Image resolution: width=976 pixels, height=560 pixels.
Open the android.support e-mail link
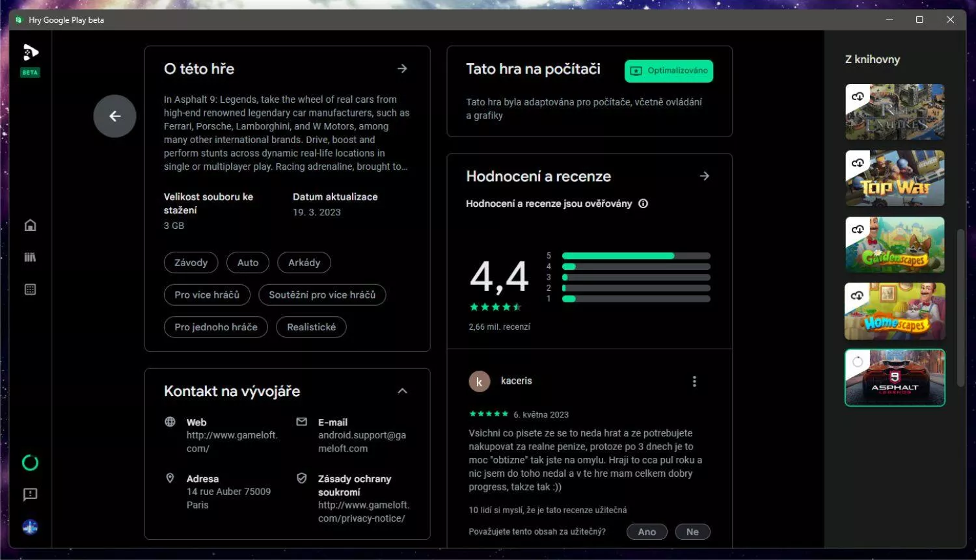[362, 442]
